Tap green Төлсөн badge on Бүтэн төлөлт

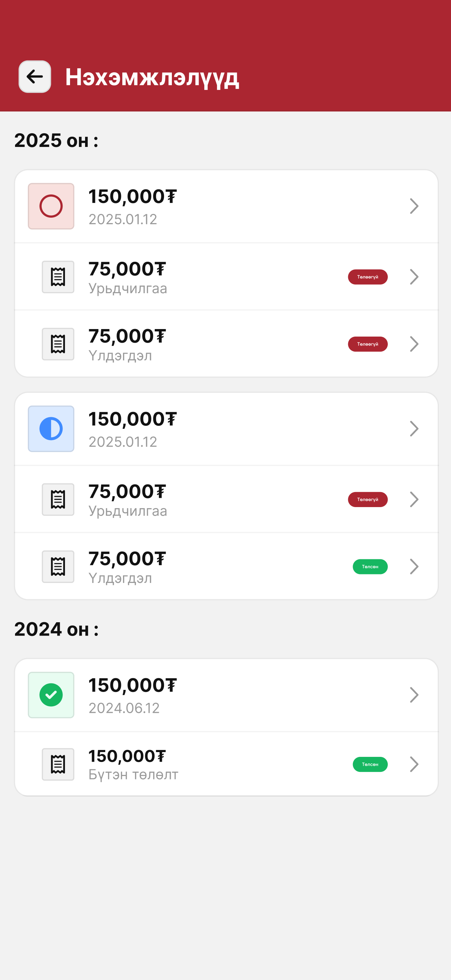point(370,764)
